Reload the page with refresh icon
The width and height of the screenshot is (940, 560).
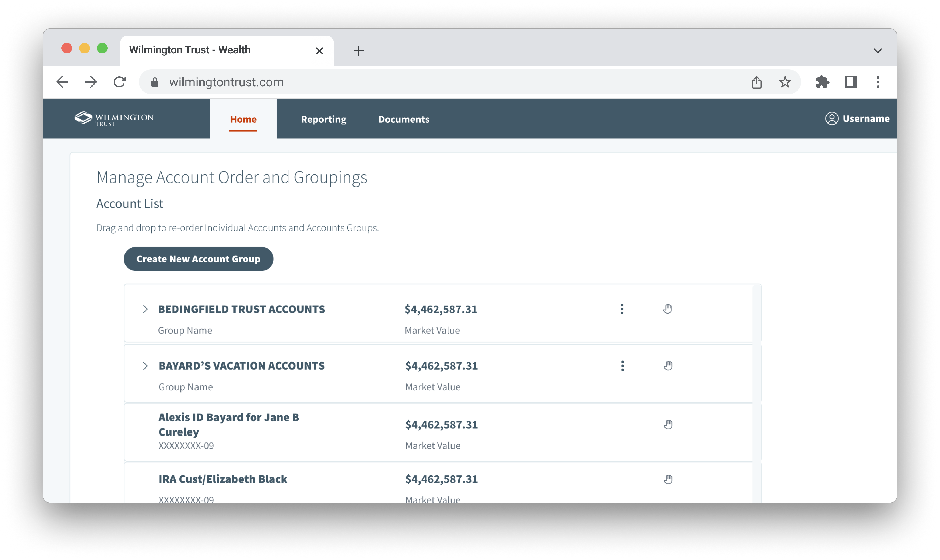tap(120, 82)
